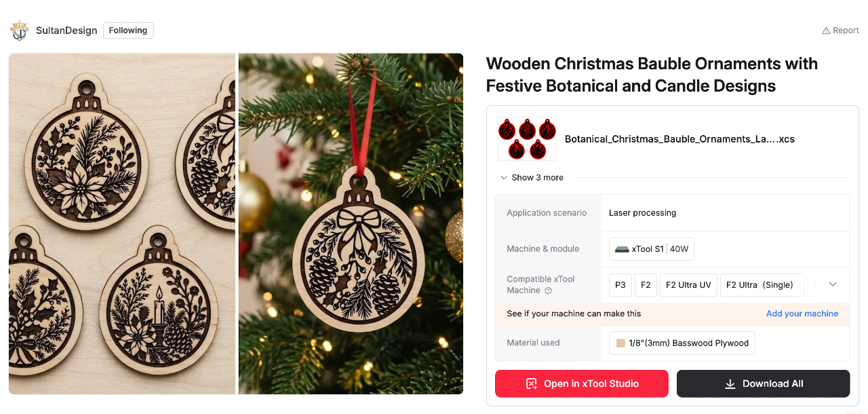The height and width of the screenshot is (414, 868).
Task: Click the xTool Studio icon on red button
Action: 532,384
